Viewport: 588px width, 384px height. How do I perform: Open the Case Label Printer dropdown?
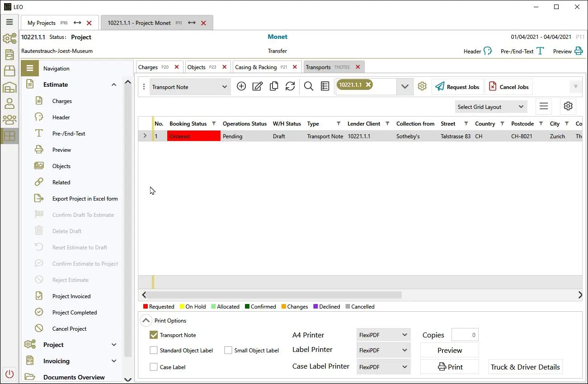(383, 367)
